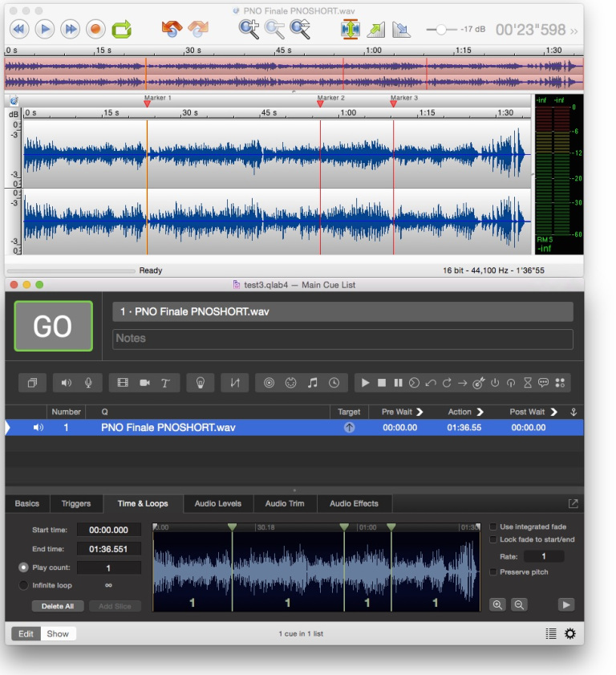Add a Light cue with the bulb icon
The height and width of the screenshot is (675, 616).
coord(199,383)
